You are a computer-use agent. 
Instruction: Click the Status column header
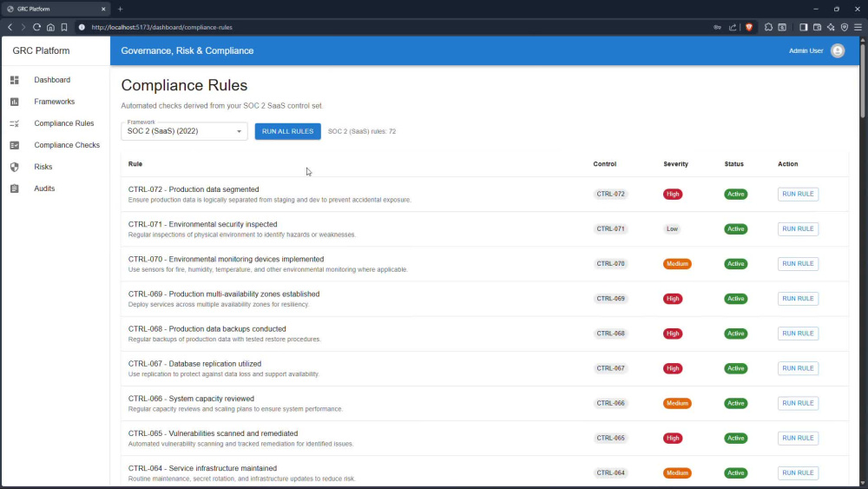[x=734, y=164]
